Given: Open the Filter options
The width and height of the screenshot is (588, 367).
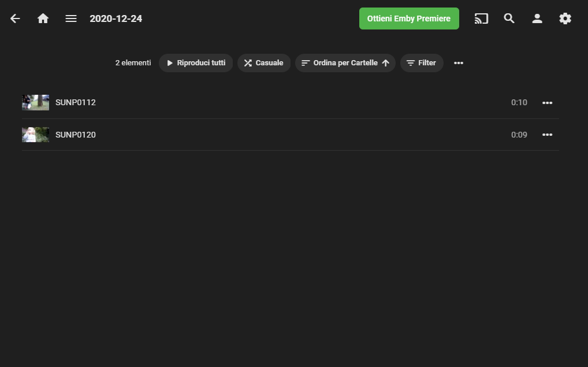Looking at the screenshot, I should [422, 63].
